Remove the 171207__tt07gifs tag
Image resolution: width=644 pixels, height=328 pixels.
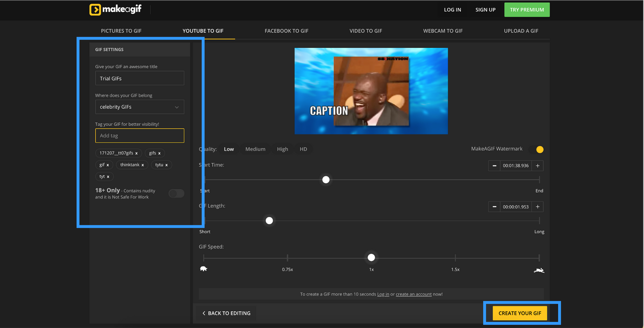coord(137,153)
